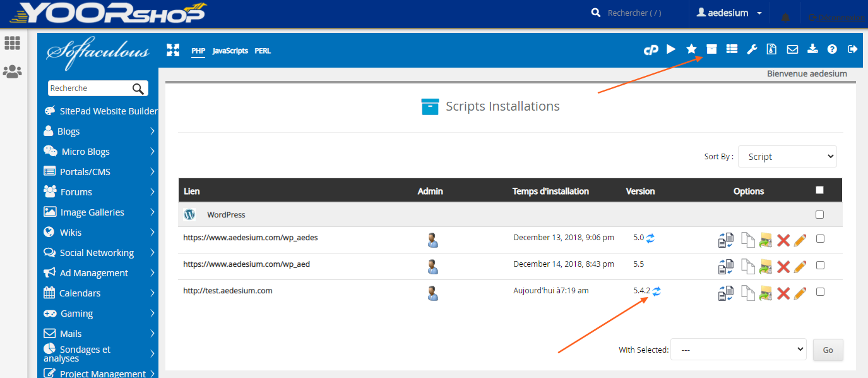The width and height of the screenshot is (868, 378).
Task: Switch to the JavaScripts tab
Action: (230, 51)
